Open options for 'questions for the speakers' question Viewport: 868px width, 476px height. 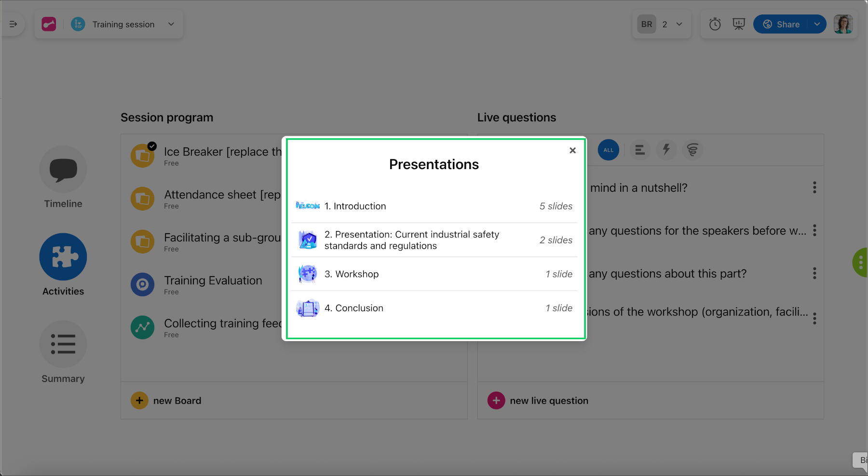814,230
